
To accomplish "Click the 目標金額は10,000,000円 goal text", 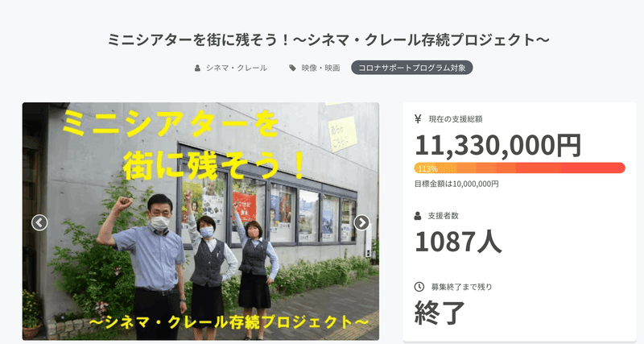I will 456,184.
